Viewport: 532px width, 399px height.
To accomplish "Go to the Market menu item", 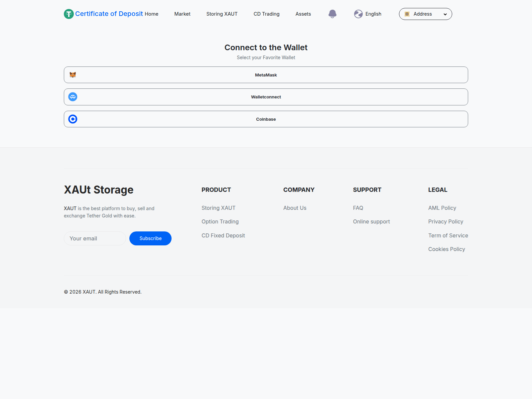I will pos(182,14).
